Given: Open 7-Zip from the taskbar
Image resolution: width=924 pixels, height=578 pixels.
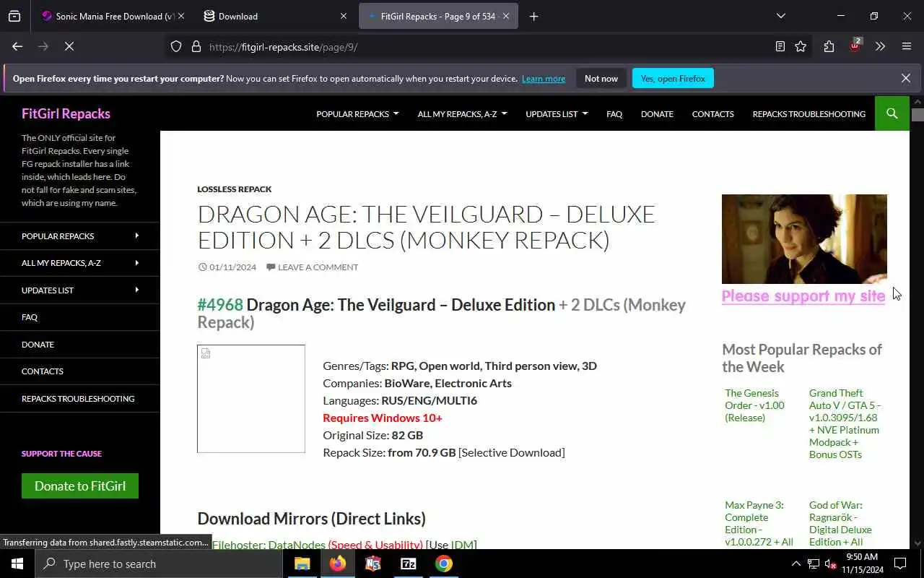Looking at the screenshot, I should pos(408,564).
